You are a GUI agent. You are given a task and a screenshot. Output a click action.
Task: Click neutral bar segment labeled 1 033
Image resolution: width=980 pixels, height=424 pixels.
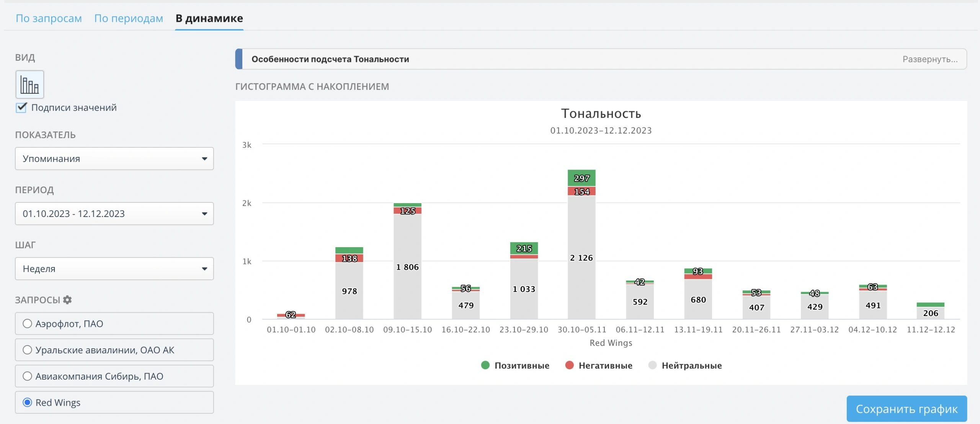(524, 289)
